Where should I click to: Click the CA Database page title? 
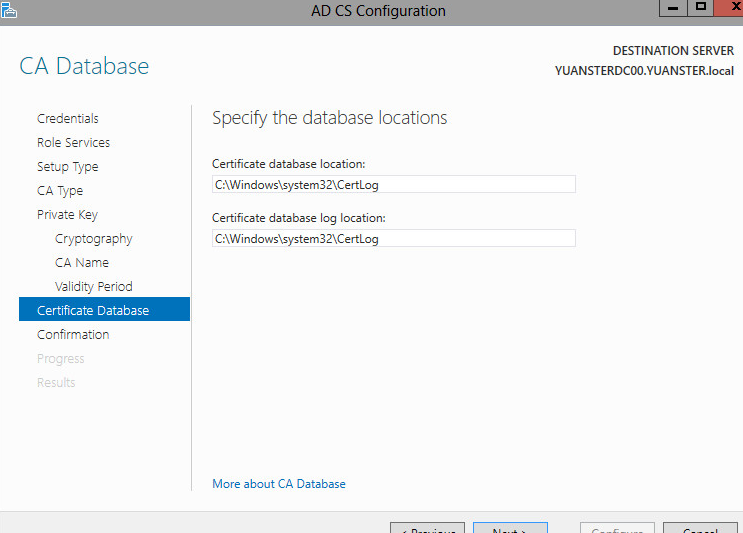pos(84,66)
